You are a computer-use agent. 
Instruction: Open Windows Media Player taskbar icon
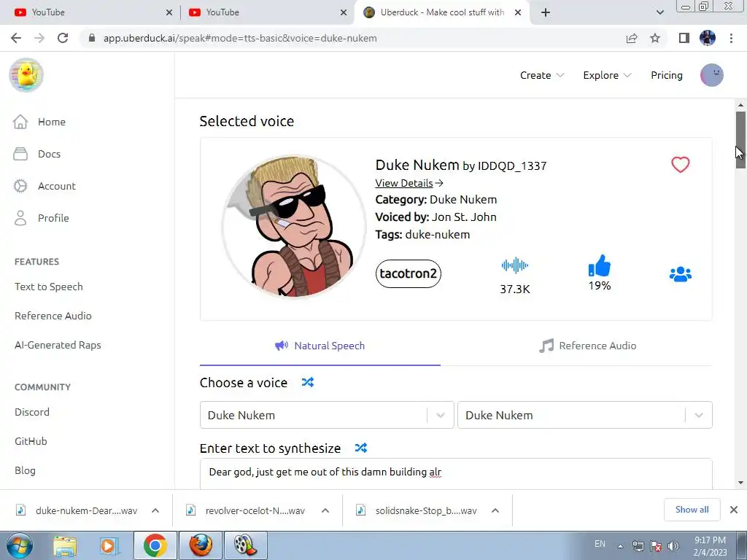pos(108,545)
